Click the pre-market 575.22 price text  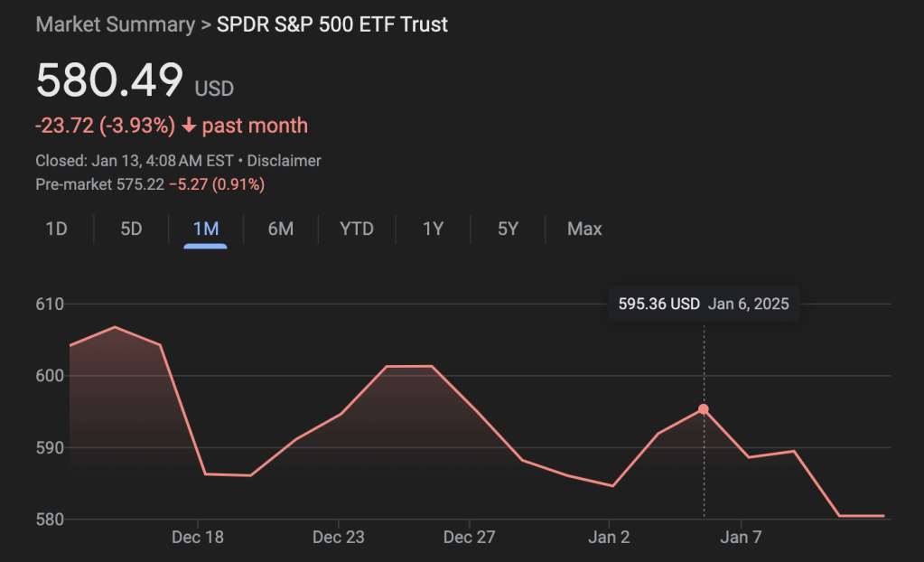pos(140,184)
